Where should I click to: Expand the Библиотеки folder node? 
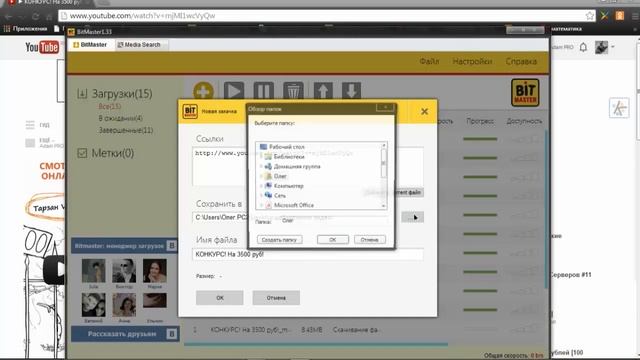click(261, 156)
